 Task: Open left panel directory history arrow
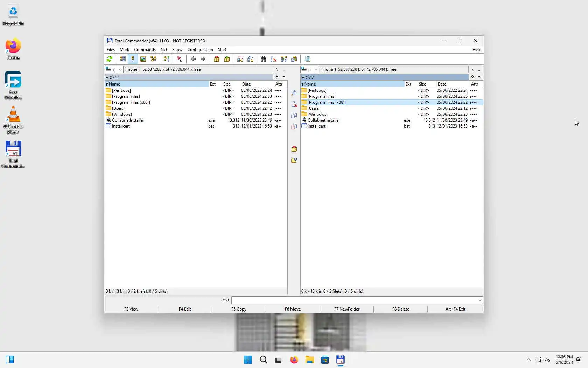284,77
